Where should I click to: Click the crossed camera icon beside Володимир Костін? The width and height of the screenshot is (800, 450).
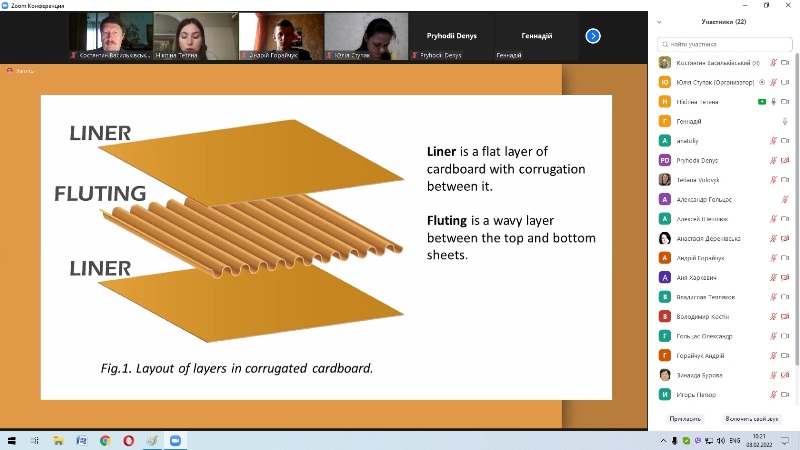tap(785, 316)
